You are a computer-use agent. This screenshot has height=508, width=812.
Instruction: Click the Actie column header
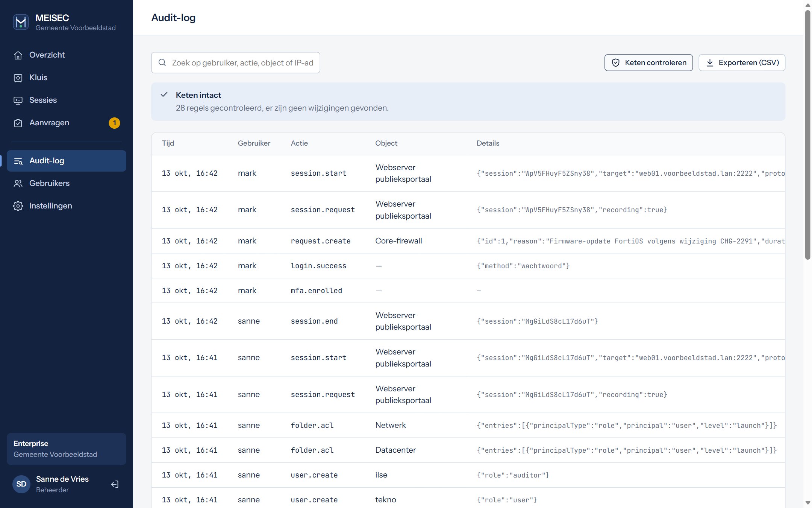point(299,143)
